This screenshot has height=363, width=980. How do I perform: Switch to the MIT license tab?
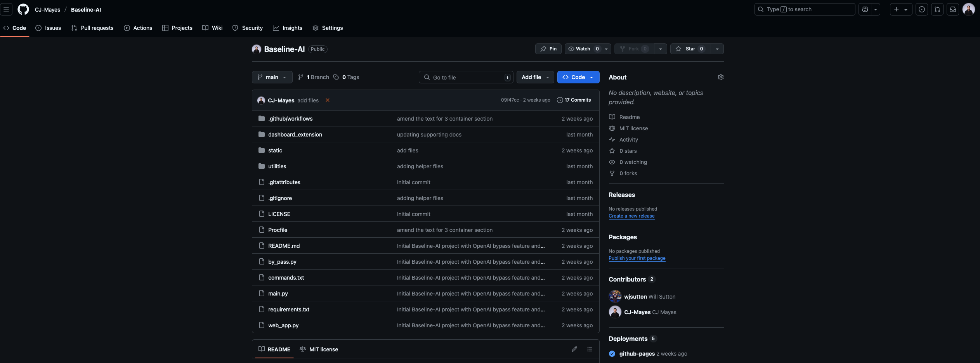click(319, 349)
